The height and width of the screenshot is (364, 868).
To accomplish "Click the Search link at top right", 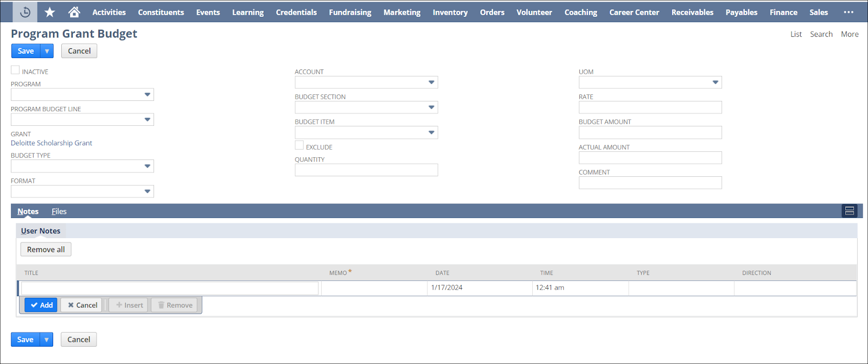I will click(x=821, y=34).
